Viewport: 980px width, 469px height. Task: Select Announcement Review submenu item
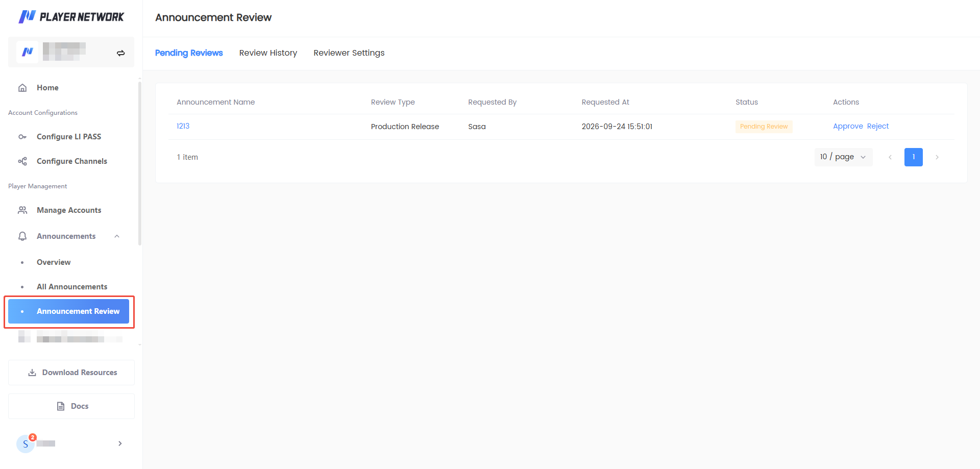[x=68, y=311]
